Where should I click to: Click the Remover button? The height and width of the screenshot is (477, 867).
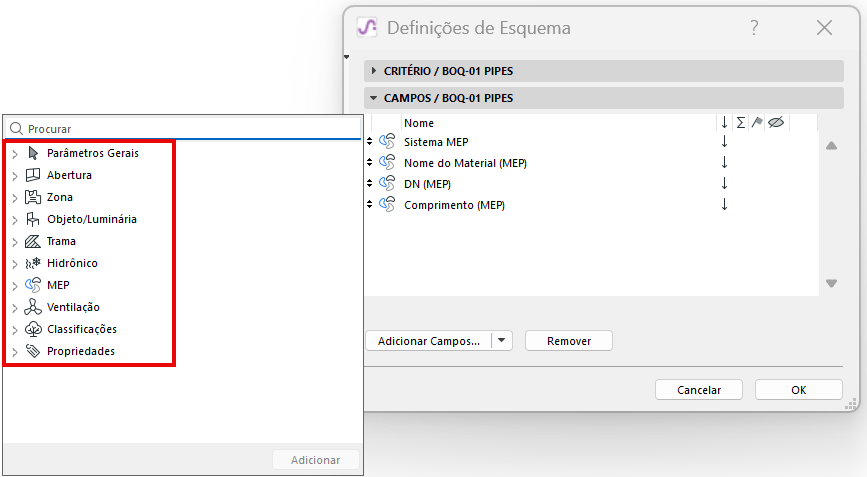coord(569,340)
